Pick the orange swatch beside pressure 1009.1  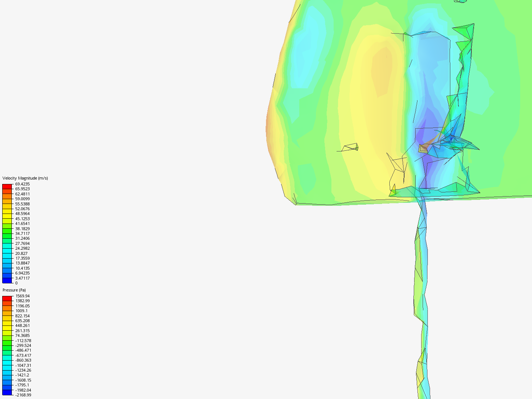pos(7,313)
